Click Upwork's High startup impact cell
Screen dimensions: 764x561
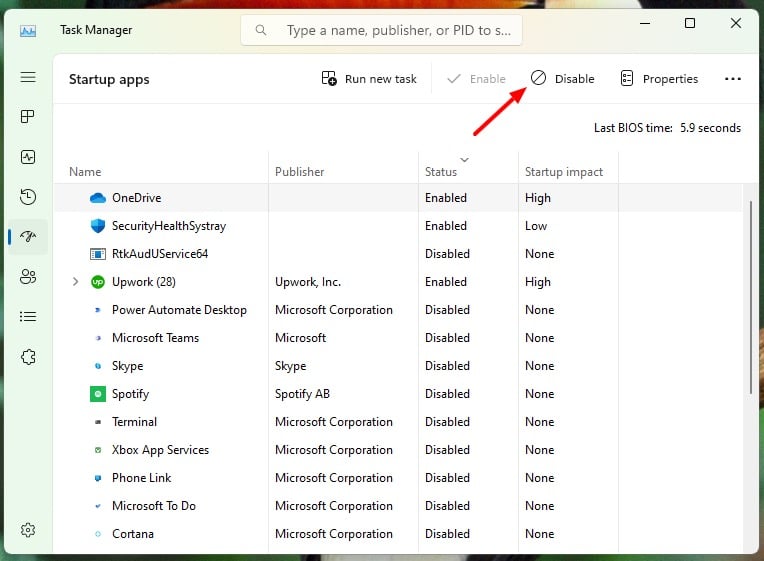[x=537, y=282]
